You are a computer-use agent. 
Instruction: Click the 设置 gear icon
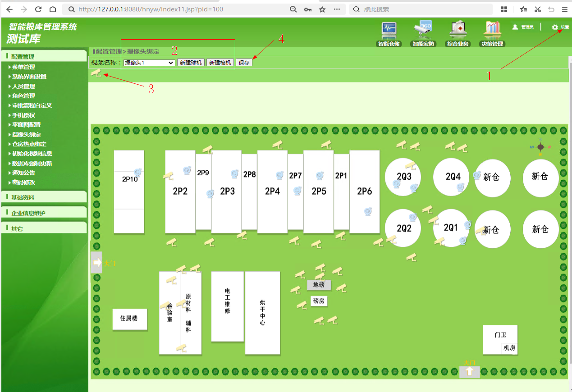pos(555,27)
